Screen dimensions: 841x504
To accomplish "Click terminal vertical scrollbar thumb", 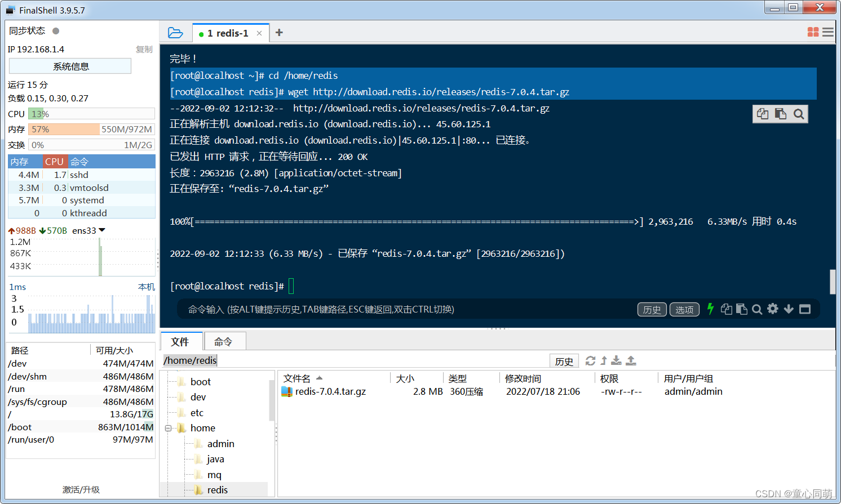I will point(833,282).
